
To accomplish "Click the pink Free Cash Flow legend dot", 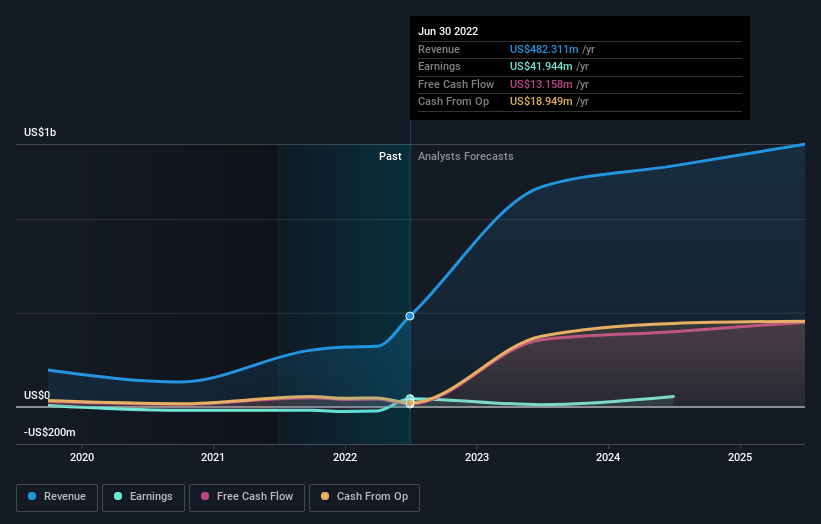I will pos(205,496).
